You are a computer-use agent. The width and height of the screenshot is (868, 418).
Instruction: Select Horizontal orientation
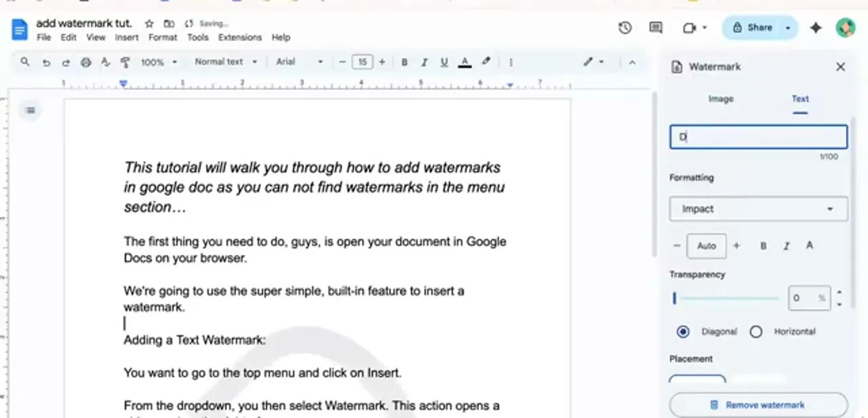(756, 332)
